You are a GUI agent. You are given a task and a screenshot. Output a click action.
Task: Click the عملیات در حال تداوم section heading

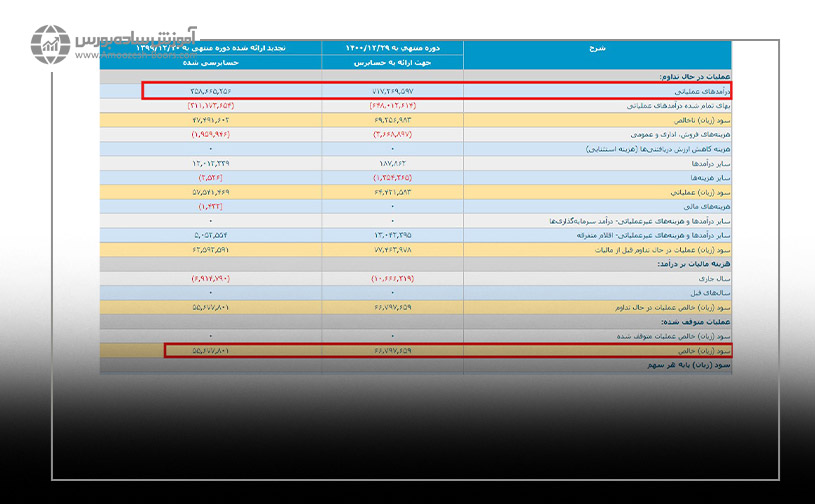coord(690,76)
